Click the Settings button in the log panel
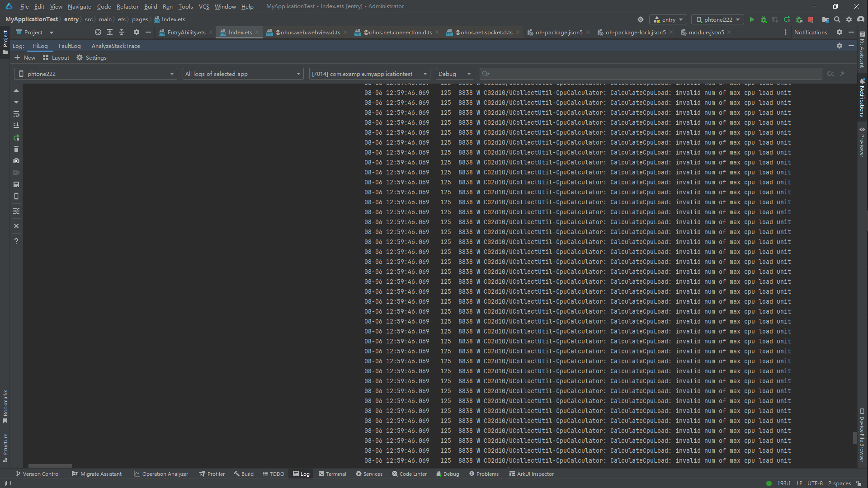This screenshot has width=868, height=488. pyautogui.click(x=92, y=57)
